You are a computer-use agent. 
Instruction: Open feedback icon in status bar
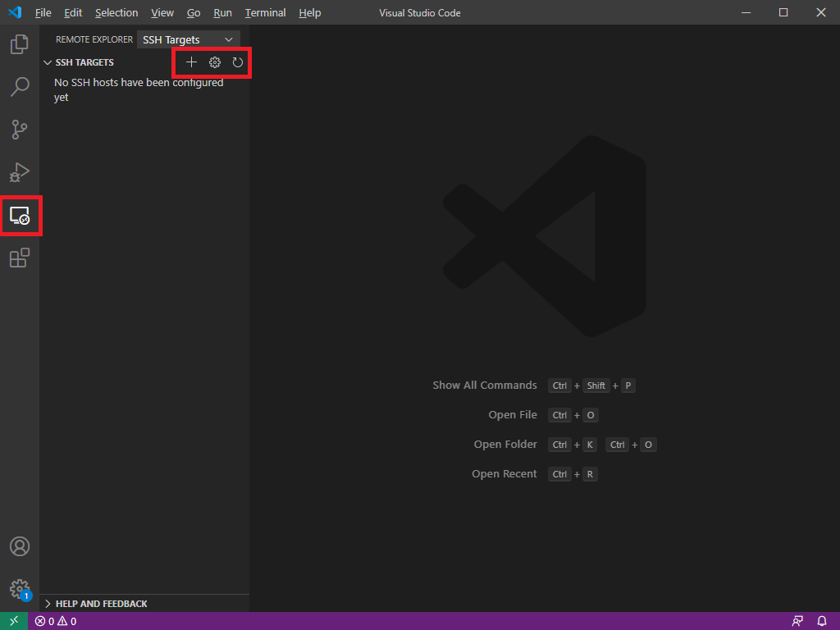(797, 622)
